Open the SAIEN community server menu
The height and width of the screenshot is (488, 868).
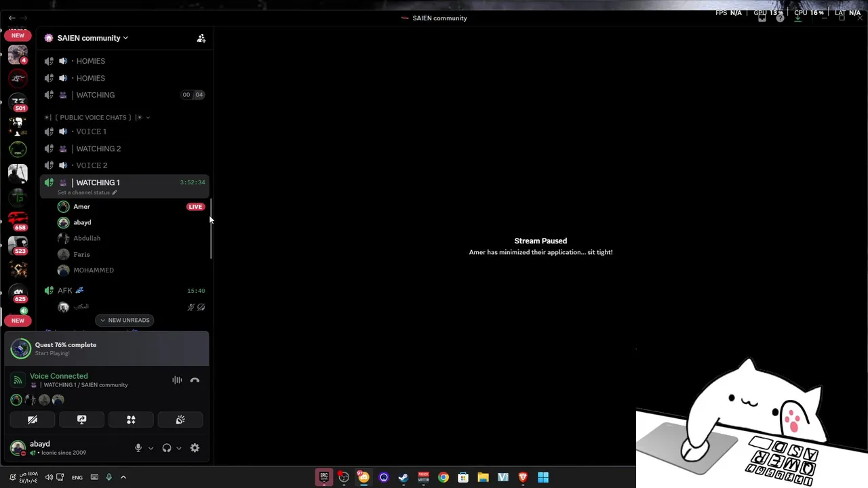point(93,38)
